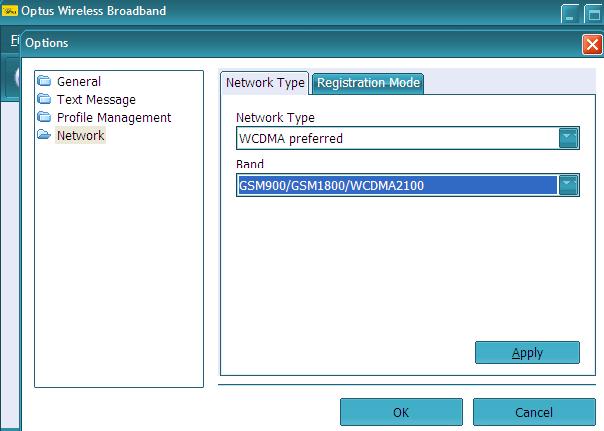604x431 pixels.
Task: Minimize the Optus Wireless Broadband window
Action: point(570,14)
